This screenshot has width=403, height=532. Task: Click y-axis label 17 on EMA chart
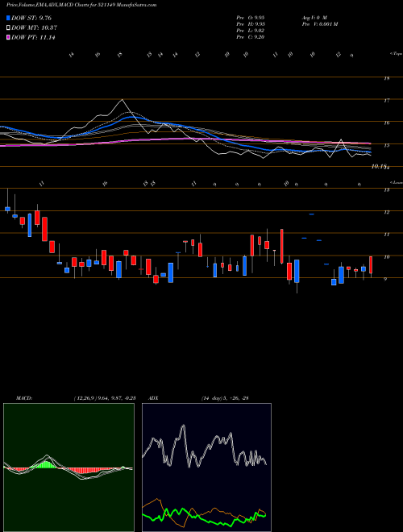coord(386,101)
